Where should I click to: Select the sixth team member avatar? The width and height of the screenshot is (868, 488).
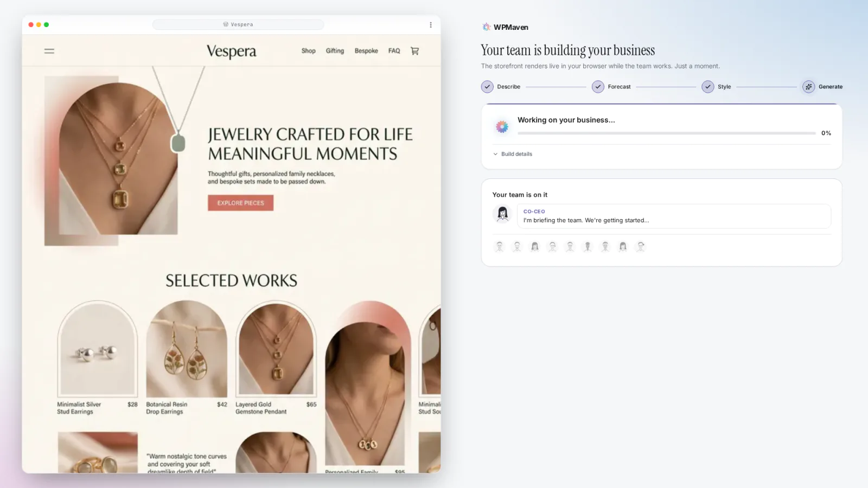[x=588, y=247]
